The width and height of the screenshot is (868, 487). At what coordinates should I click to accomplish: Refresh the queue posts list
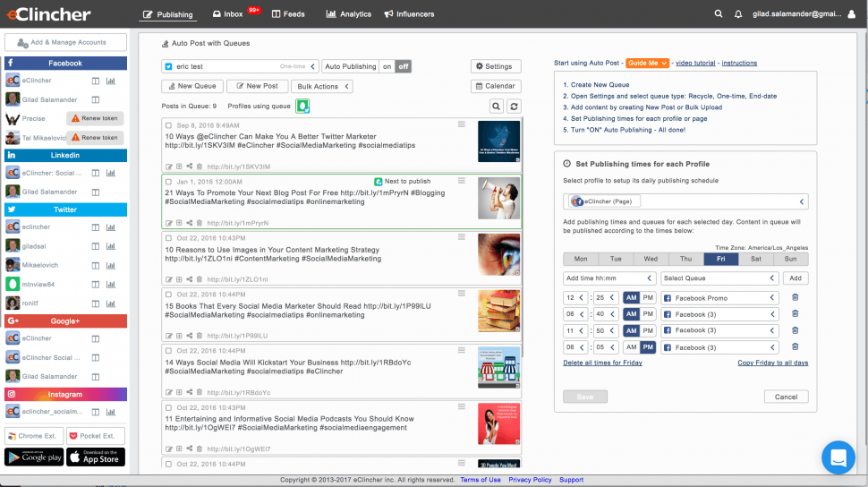pyautogui.click(x=514, y=107)
